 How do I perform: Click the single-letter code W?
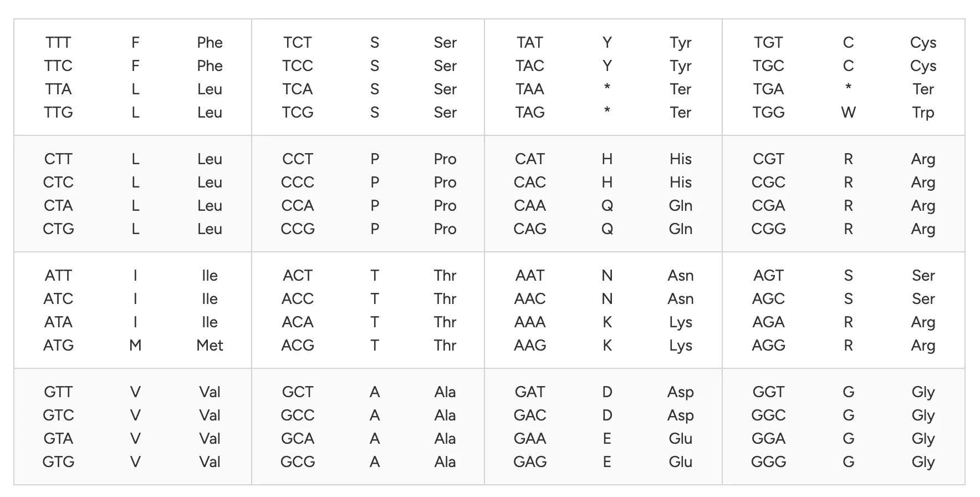pos(848,113)
